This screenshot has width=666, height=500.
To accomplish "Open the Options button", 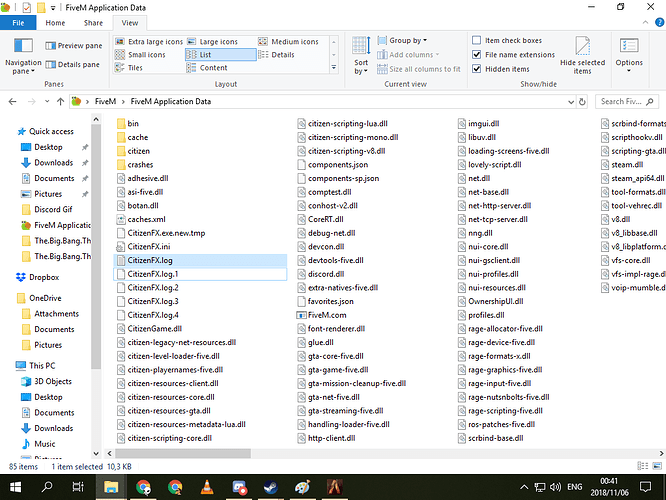I will pyautogui.click(x=629, y=56).
